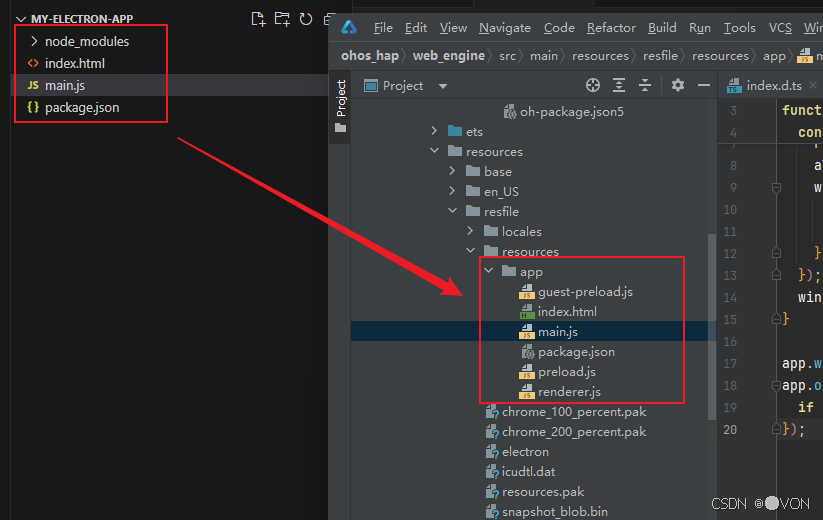The width and height of the screenshot is (823, 520).
Task: Expand node_modules folder in VS Code
Action: [x=34, y=41]
